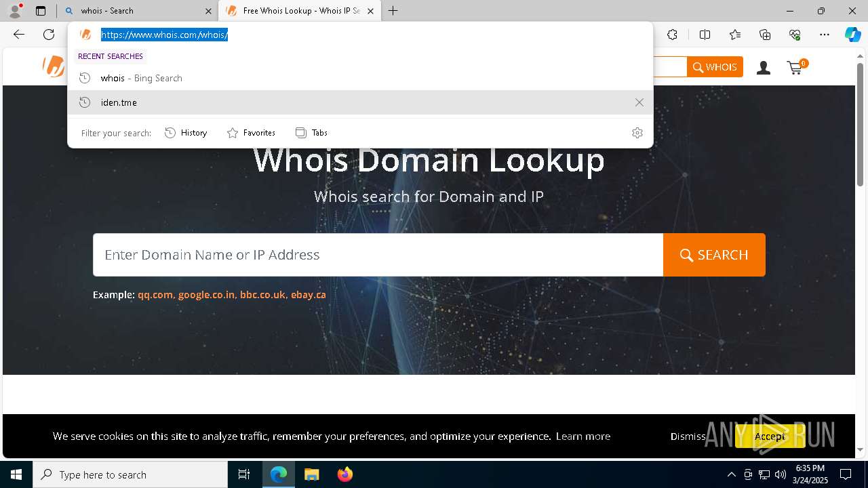Open Copilot sidebar
The width and height of the screenshot is (868, 488).
coord(852,35)
